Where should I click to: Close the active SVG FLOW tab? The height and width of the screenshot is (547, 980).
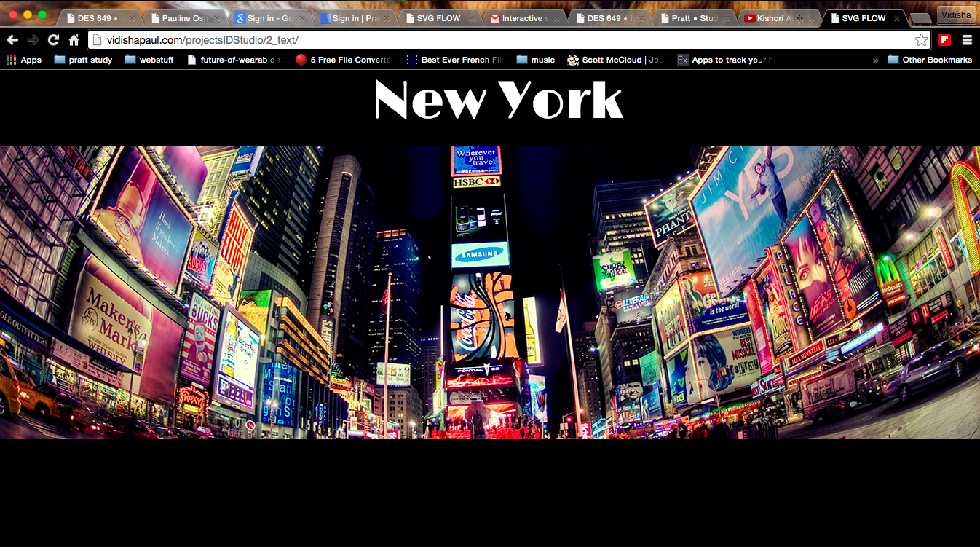pyautogui.click(x=896, y=18)
